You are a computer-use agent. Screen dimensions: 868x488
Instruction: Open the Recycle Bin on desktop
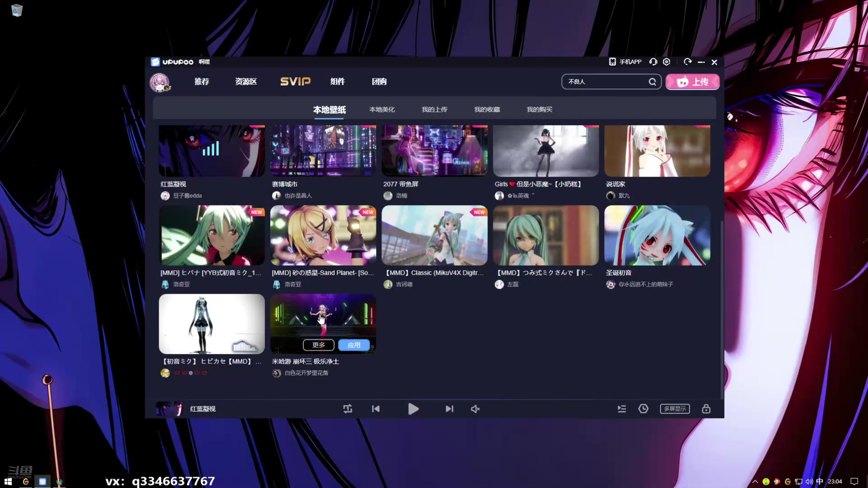coord(17,10)
